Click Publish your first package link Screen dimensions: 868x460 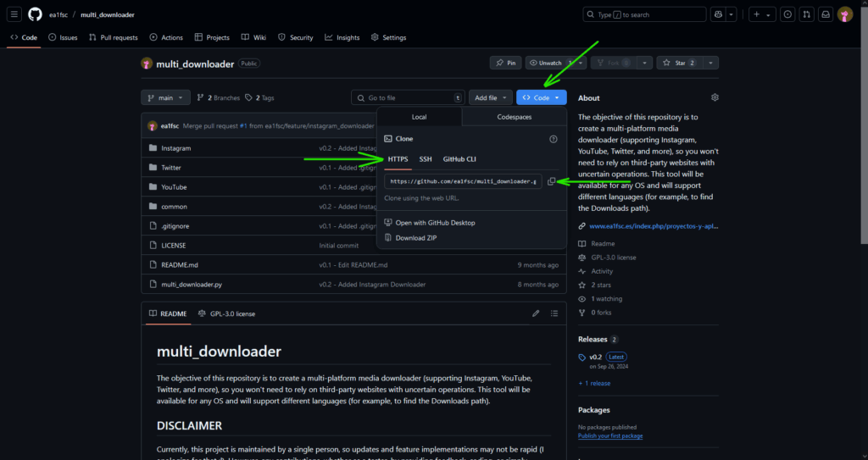pos(610,435)
